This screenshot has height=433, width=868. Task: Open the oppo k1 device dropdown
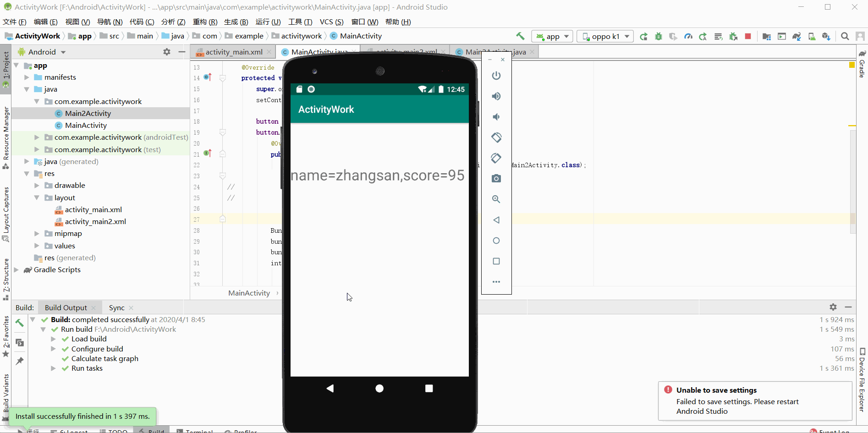click(x=605, y=37)
